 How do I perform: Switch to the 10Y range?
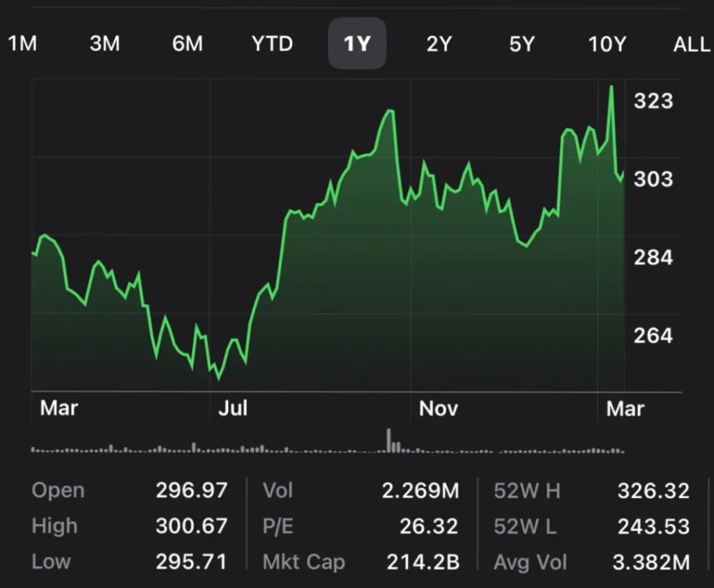[607, 44]
